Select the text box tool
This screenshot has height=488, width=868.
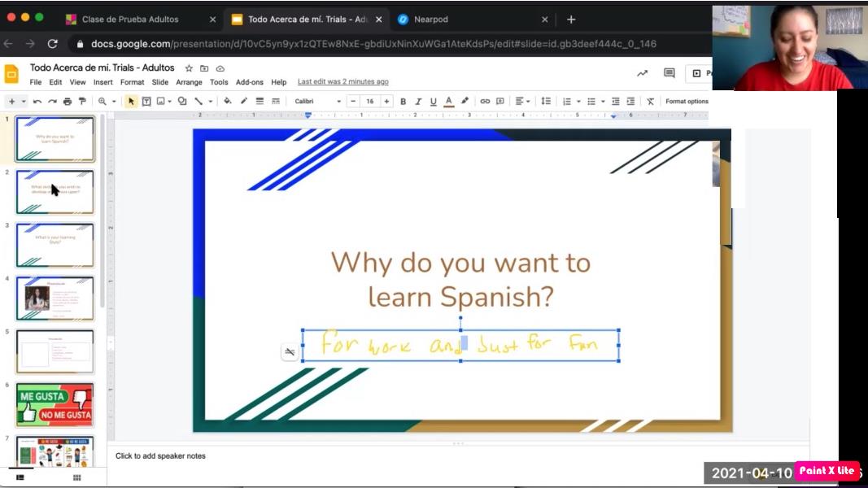[x=146, y=102]
